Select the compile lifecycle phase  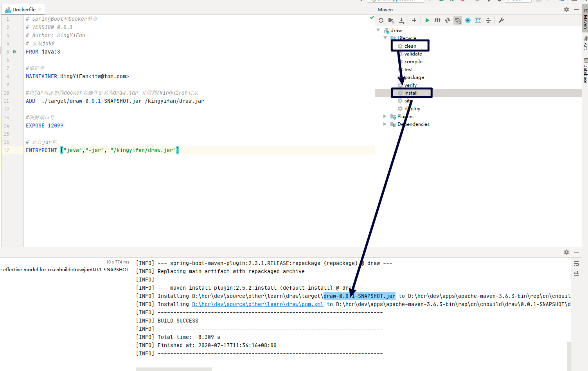(413, 61)
